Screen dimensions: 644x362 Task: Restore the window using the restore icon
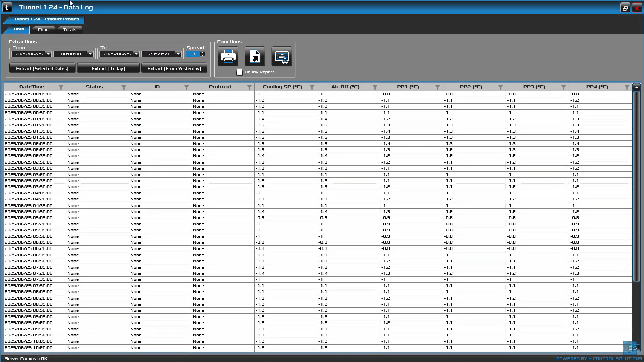pyautogui.click(x=625, y=8)
